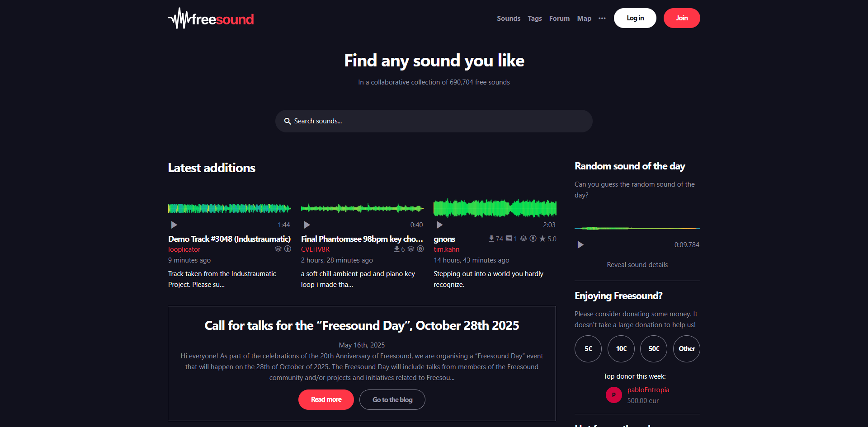Click the pack layers icon on CVLTIV8R's sound

[411, 249]
